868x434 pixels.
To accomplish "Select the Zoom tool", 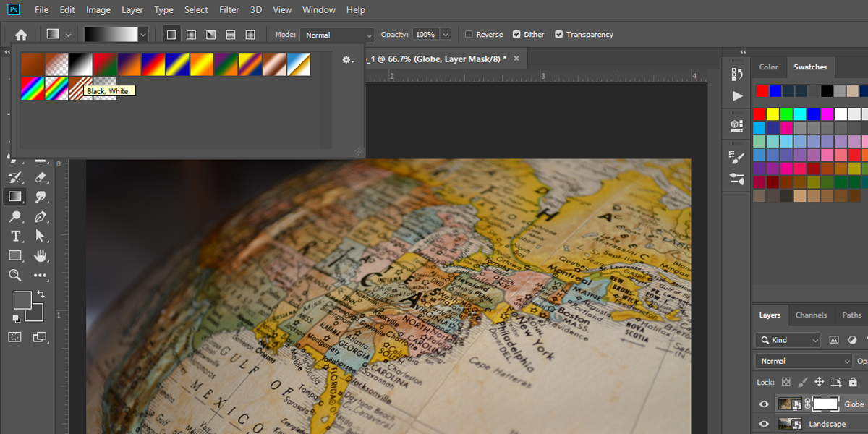I will coord(14,275).
